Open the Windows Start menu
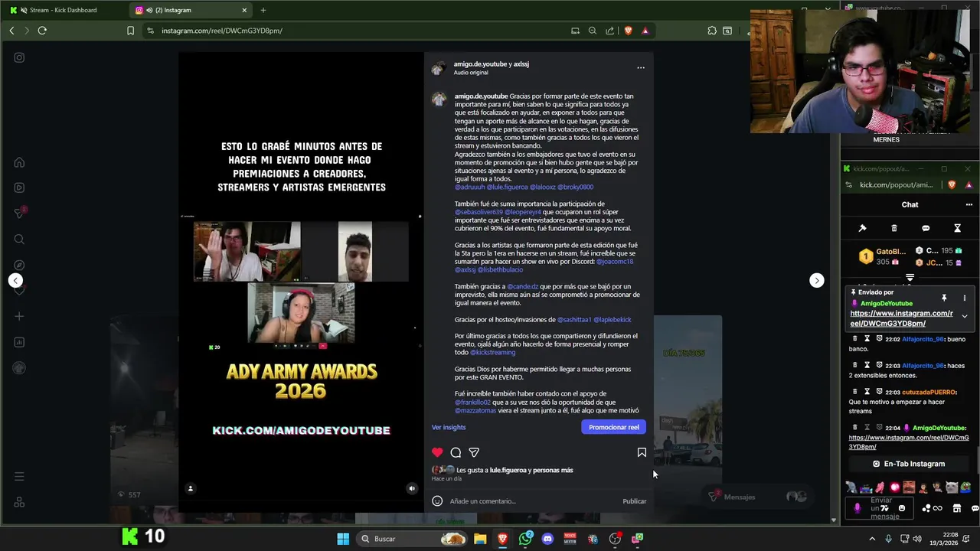 [343, 539]
